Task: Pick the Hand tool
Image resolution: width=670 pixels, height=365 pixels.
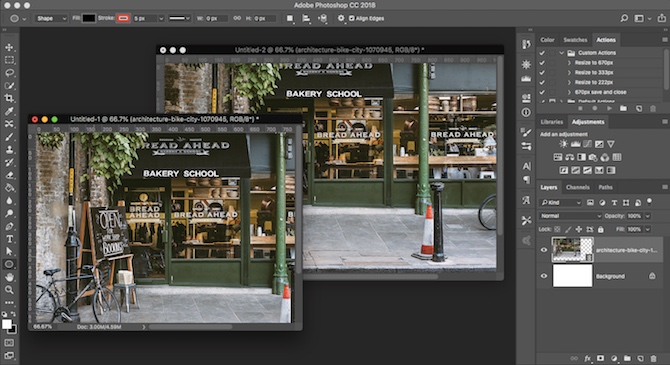Action: [9, 277]
